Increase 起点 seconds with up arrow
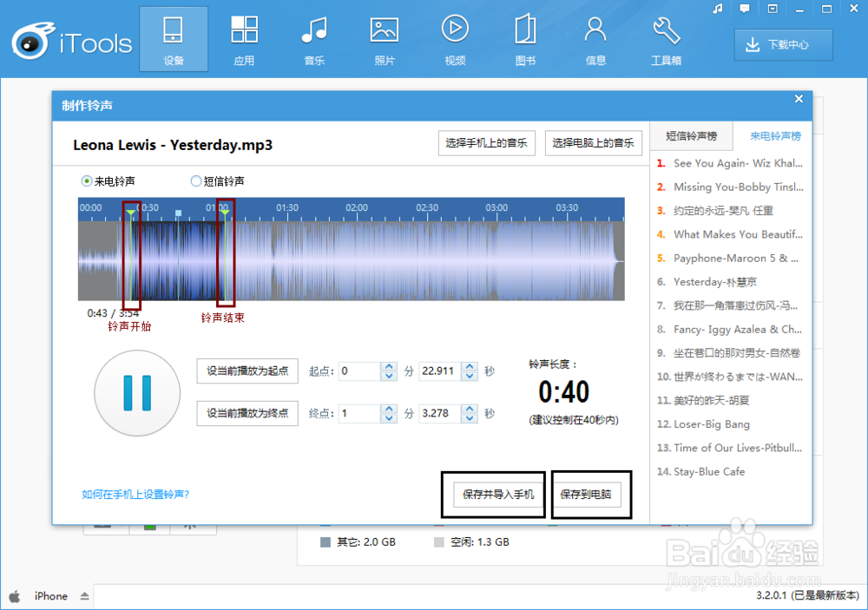 470,366
